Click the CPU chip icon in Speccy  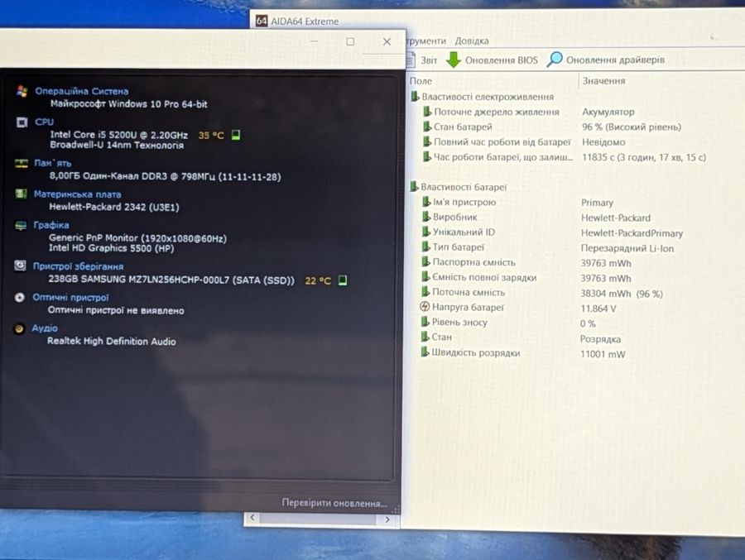point(22,122)
